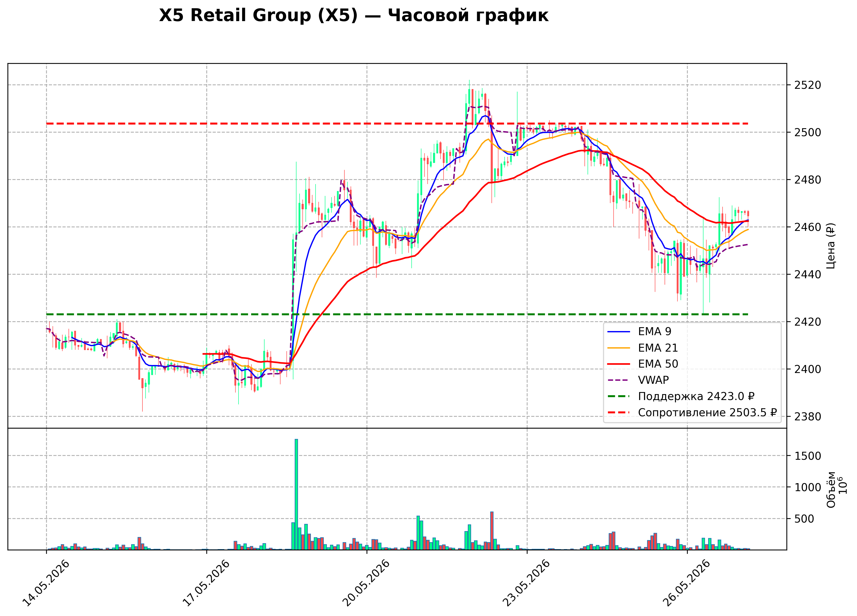857x616 pixels.
Task: Click the blue EMA 9 legend line sample
Action: [x=619, y=332]
